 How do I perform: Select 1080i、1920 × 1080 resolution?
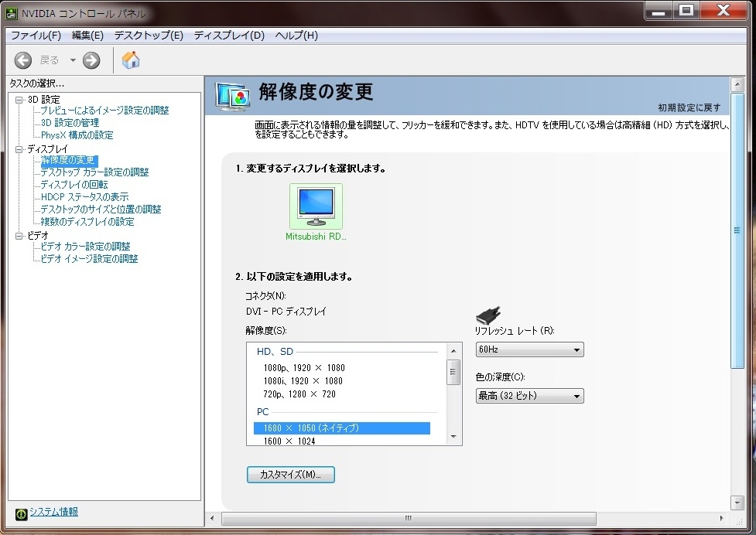pos(303,381)
